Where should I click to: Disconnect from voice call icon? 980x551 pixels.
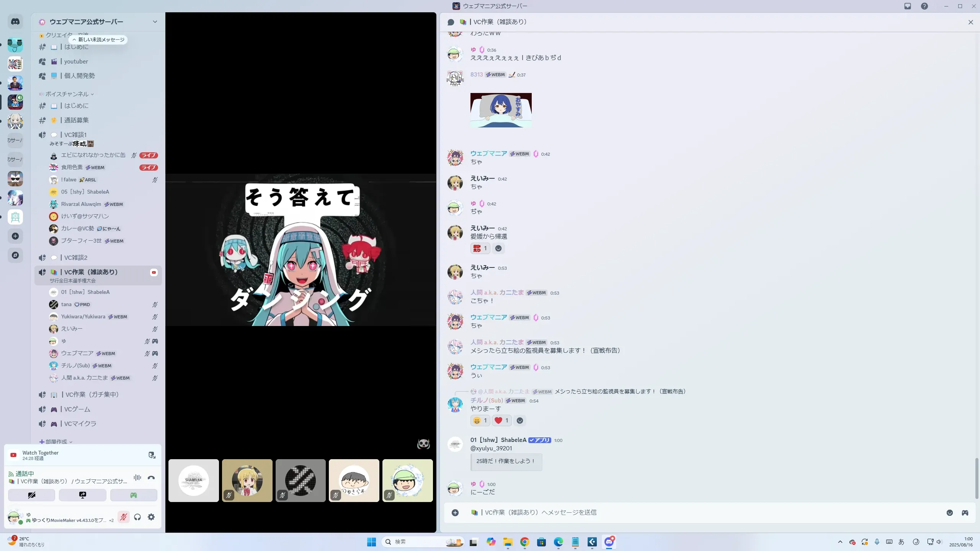coord(151,478)
